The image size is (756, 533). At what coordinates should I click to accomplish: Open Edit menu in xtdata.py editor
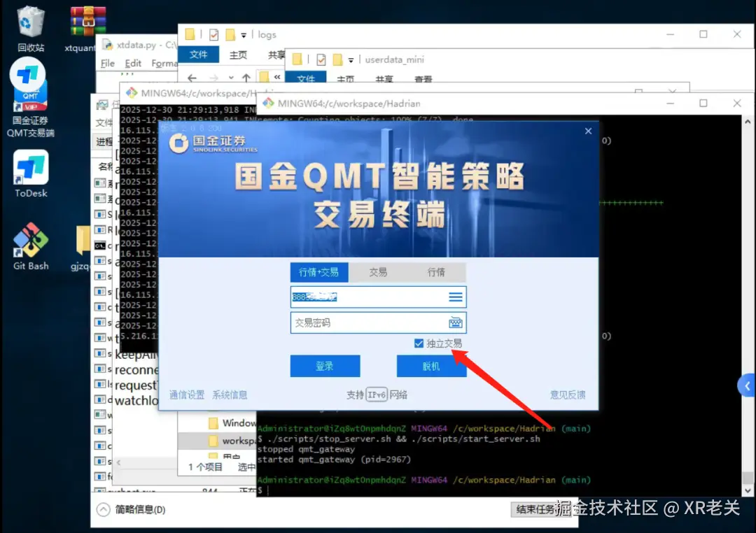(133, 63)
